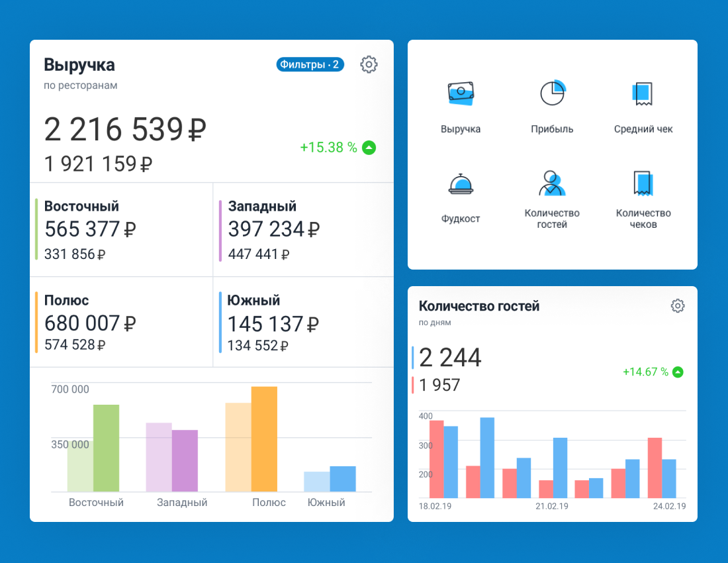Open the Количество гостей person icon

coord(552,183)
